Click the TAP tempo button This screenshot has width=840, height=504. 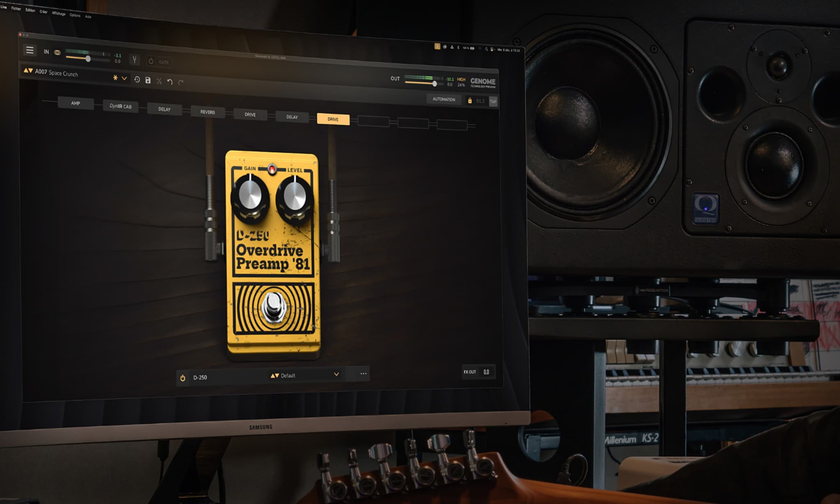[x=493, y=101]
